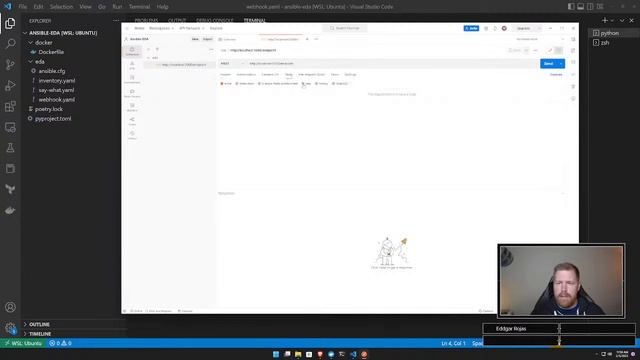The height and width of the screenshot is (360, 640).
Task: Click the Postman settings gear icon in header
Action: click(486, 28)
